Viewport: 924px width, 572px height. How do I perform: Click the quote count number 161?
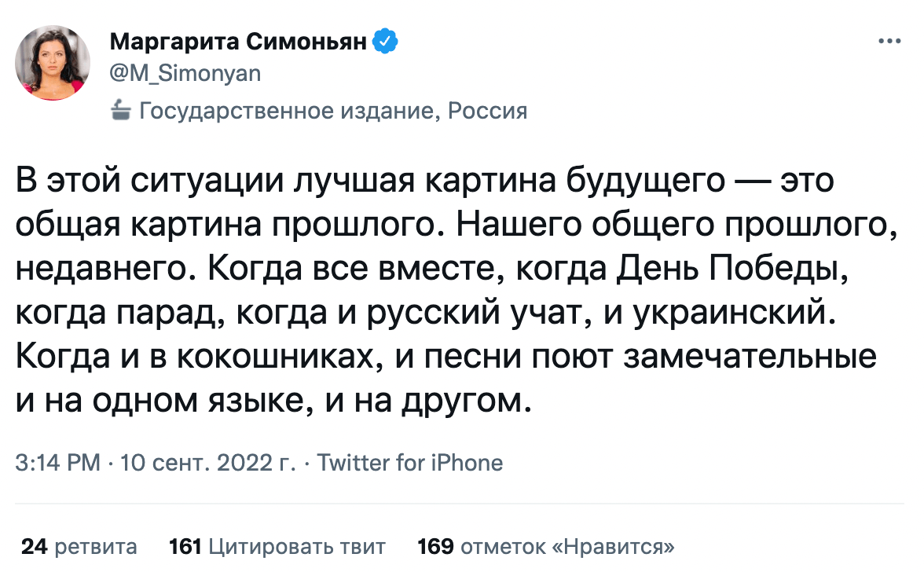185,546
